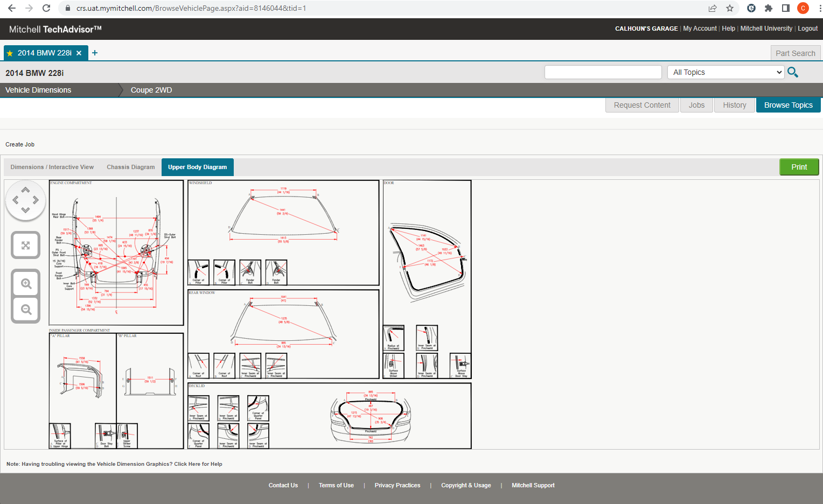
Task: Open the All Topics dropdown
Action: 726,72
